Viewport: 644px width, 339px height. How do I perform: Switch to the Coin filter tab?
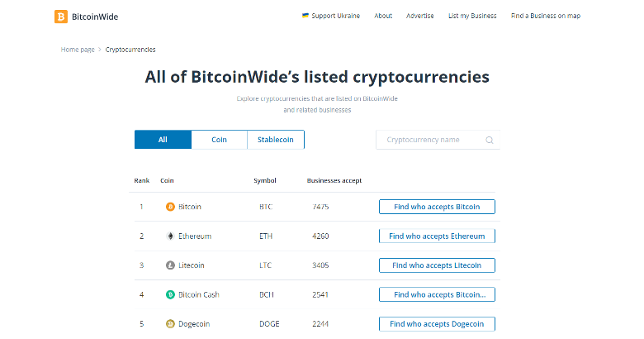pos(219,140)
